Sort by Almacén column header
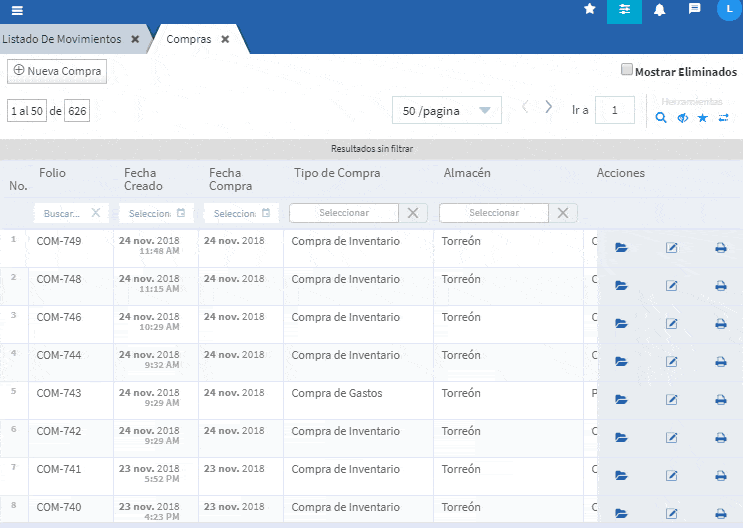Screen dimensions: 743x528 pos(467,173)
